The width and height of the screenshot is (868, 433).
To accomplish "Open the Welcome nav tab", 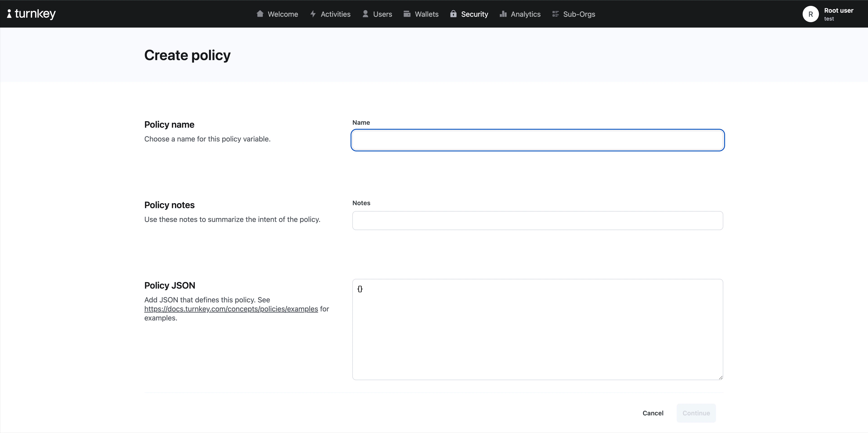I will click(282, 14).
